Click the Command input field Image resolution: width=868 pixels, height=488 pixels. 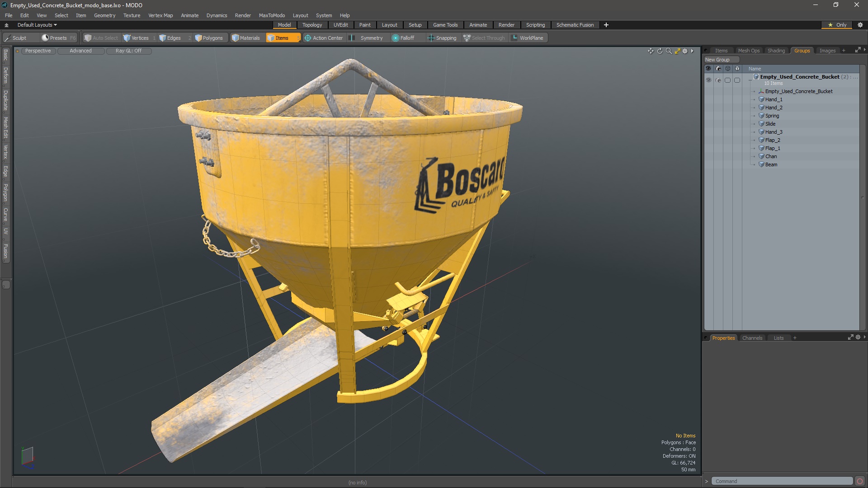coord(781,481)
